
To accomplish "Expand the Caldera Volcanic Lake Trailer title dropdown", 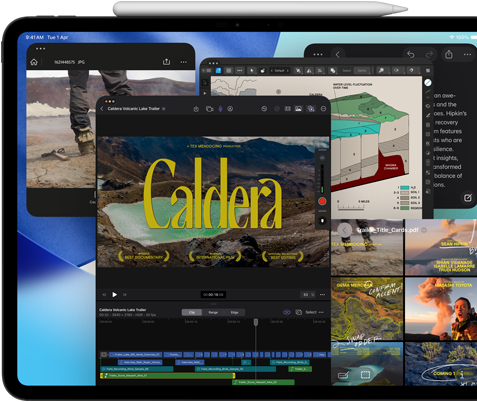I will pos(164,109).
